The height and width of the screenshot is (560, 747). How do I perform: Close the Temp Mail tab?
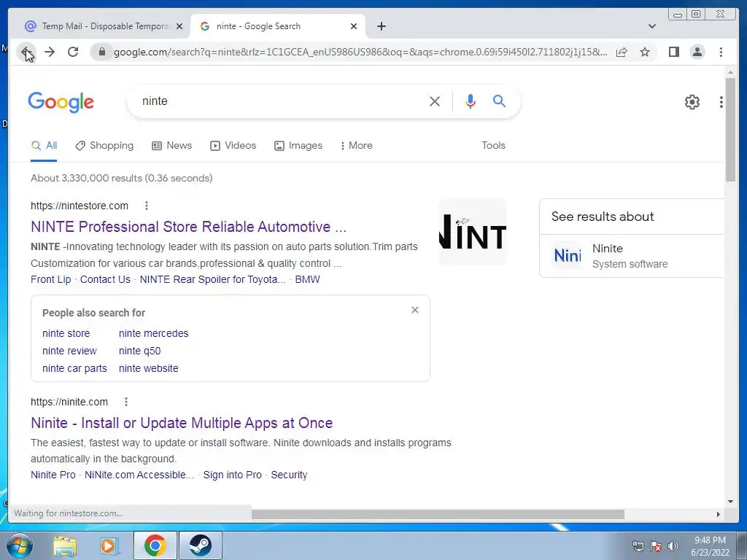(179, 26)
